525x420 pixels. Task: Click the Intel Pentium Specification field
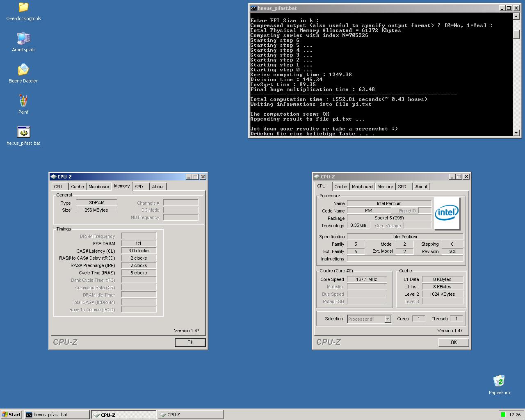coord(405,237)
